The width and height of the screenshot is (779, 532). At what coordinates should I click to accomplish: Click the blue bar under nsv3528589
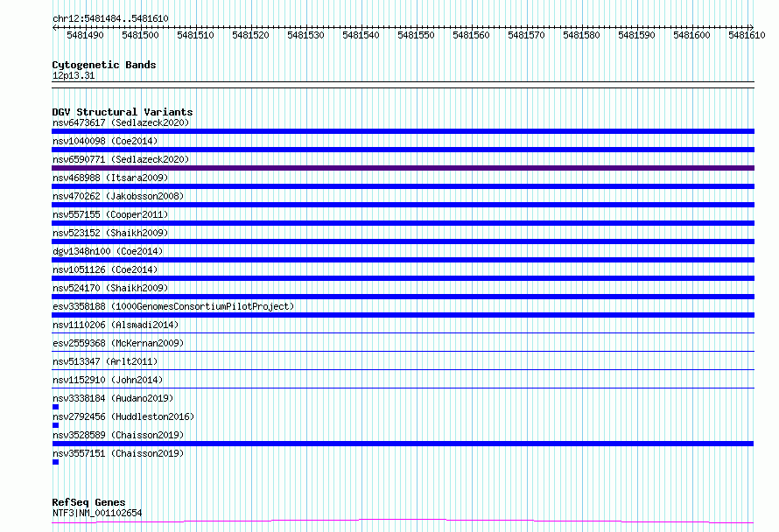click(x=403, y=444)
